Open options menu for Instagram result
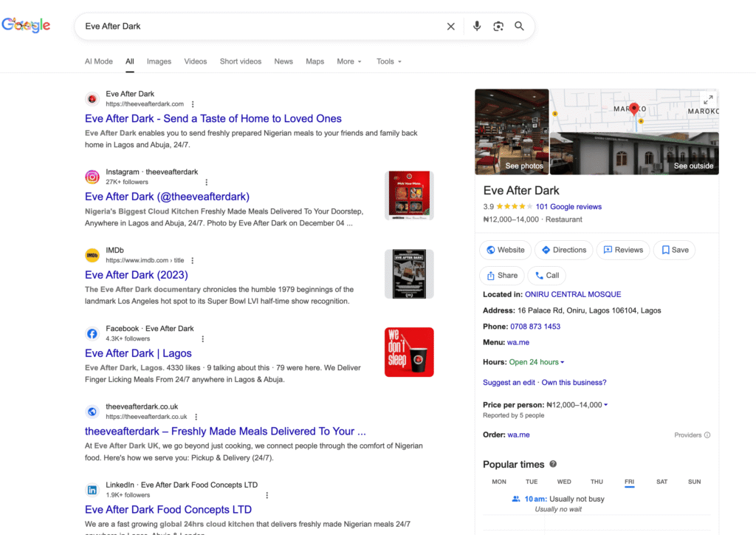This screenshot has width=756, height=535. click(207, 183)
